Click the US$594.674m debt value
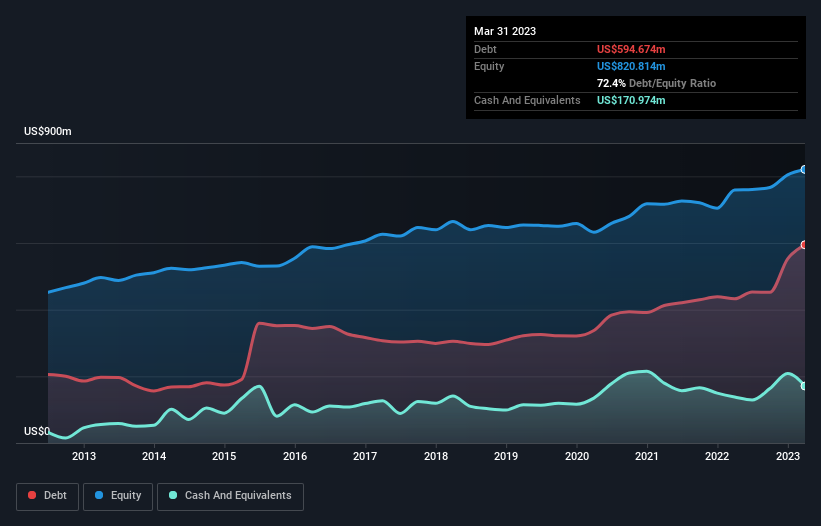The height and width of the screenshot is (526, 821). (631, 49)
